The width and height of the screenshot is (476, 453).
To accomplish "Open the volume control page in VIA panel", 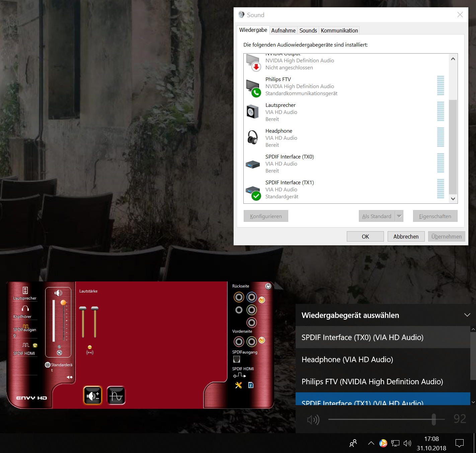I will pos(93,396).
